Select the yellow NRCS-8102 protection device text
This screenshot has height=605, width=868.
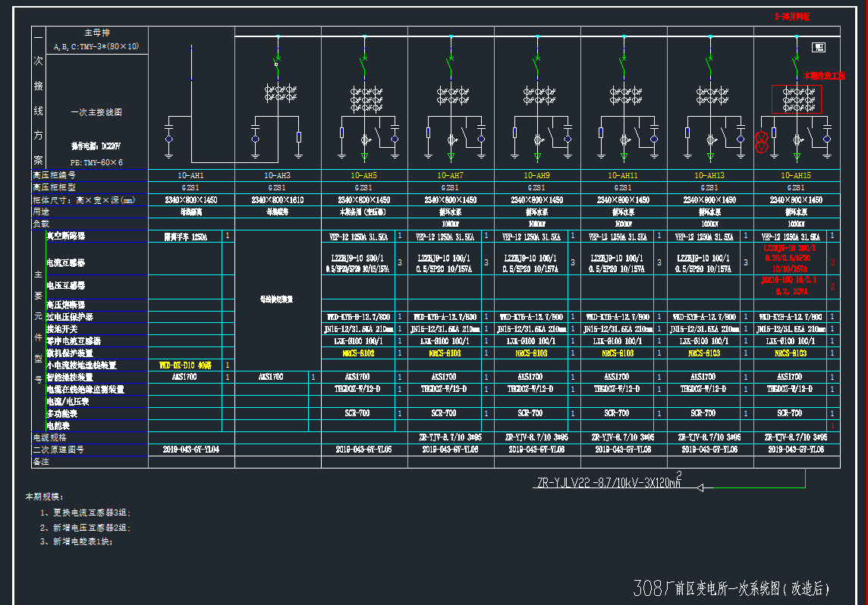(x=358, y=353)
